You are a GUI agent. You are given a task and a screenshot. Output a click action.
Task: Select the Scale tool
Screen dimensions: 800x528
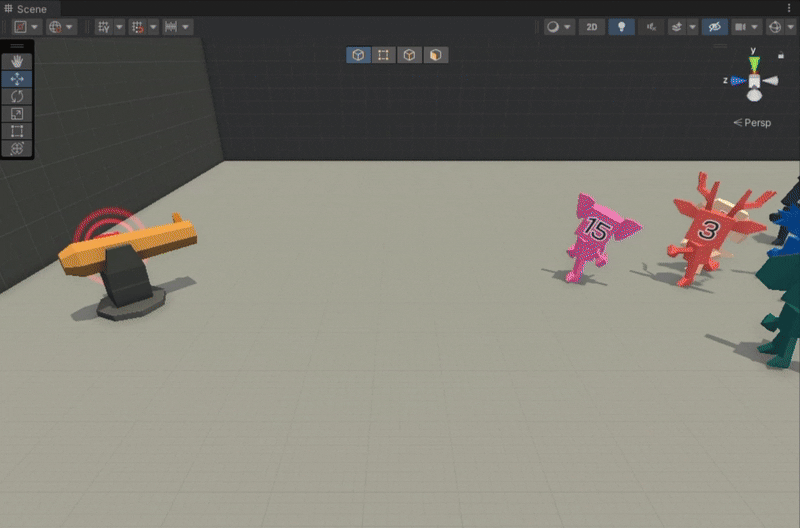click(x=17, y=114)
